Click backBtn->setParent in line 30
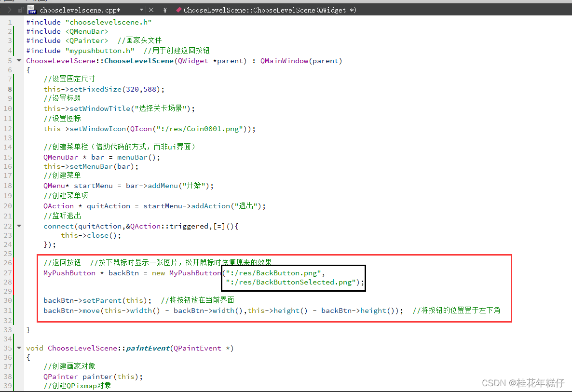572x392 pixels. (x=82, y=300)
